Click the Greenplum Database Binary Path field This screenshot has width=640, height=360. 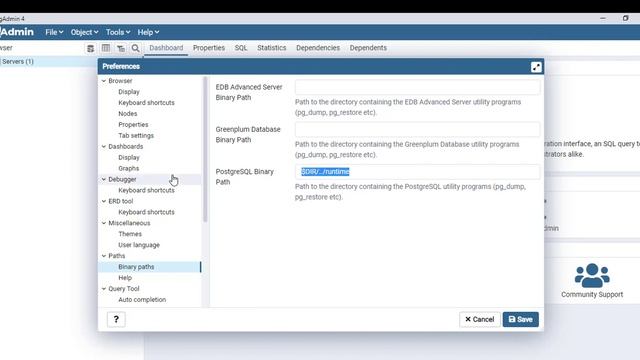(418, 129)
